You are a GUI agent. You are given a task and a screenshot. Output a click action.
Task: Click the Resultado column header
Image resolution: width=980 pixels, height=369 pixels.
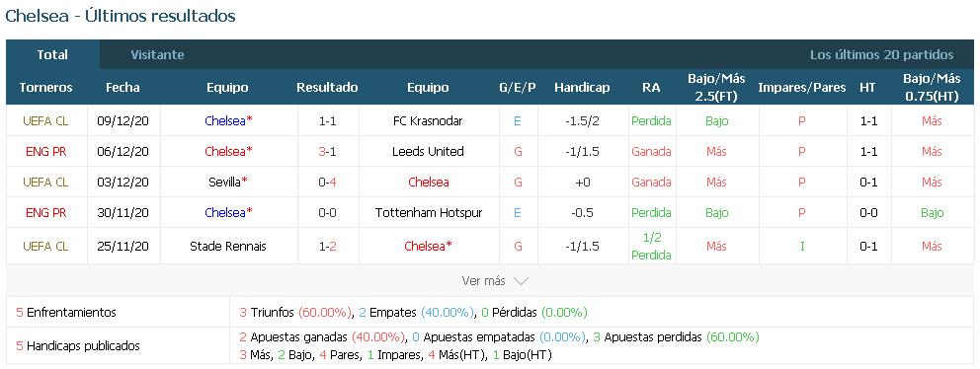tap(328, 88)
